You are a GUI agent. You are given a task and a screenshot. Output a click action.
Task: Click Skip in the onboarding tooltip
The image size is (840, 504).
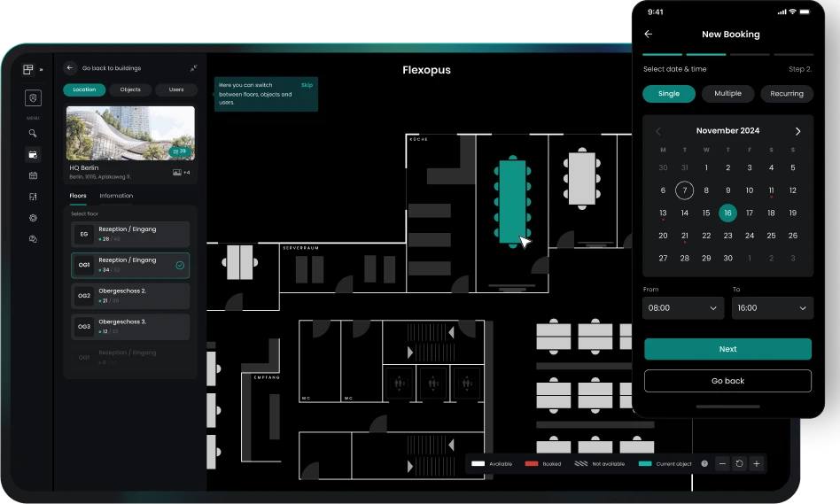coord(307,85)
